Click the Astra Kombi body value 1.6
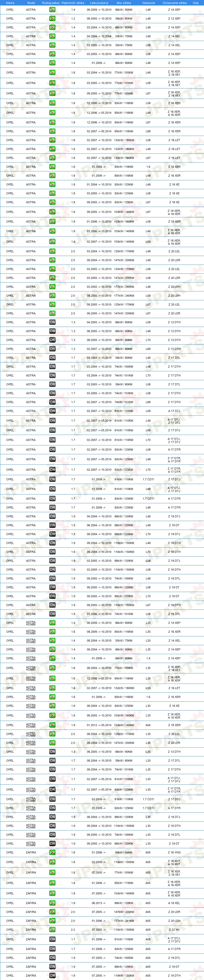This screenshot has width=204, height=980. click(x=148, y=697)
